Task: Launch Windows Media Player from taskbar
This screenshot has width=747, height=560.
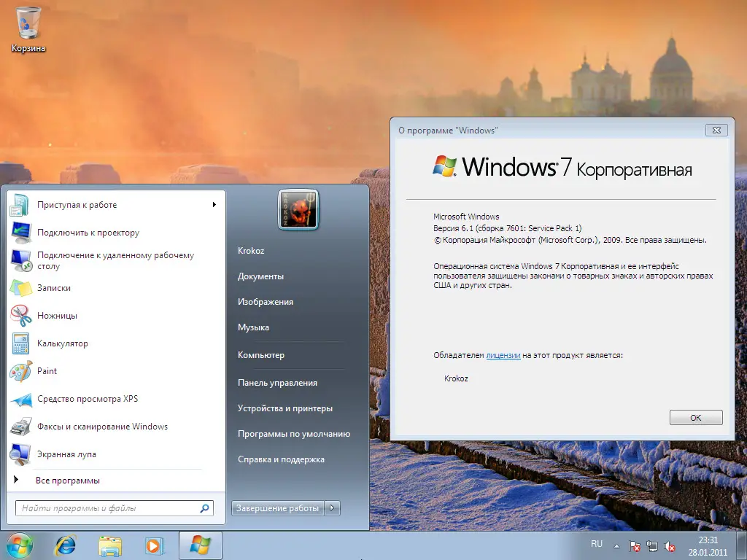Action: [154, 545]
